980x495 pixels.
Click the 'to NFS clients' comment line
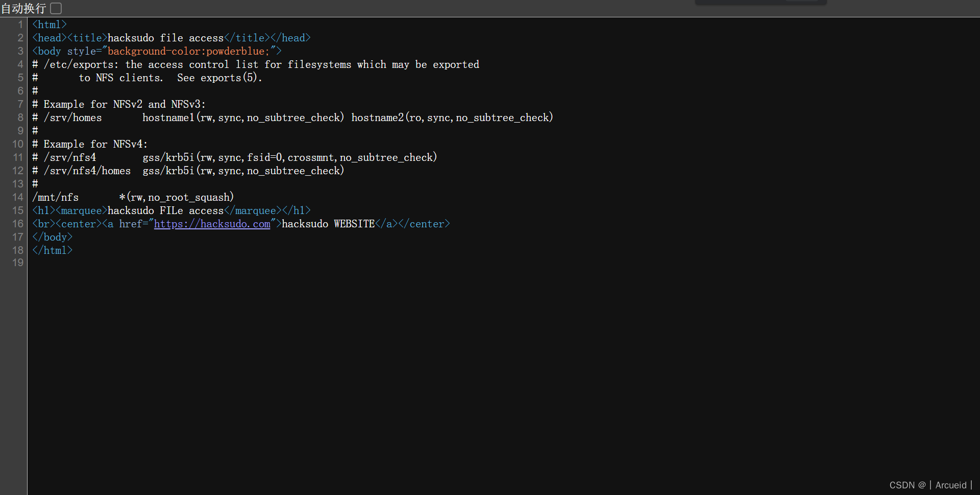[x=147, y=78]
